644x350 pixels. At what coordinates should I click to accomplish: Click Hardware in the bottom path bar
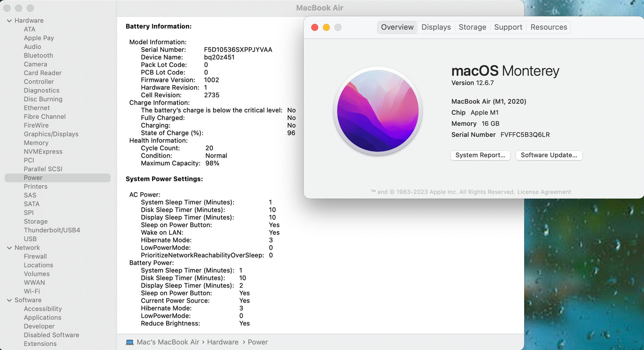[x=222, y=342]
